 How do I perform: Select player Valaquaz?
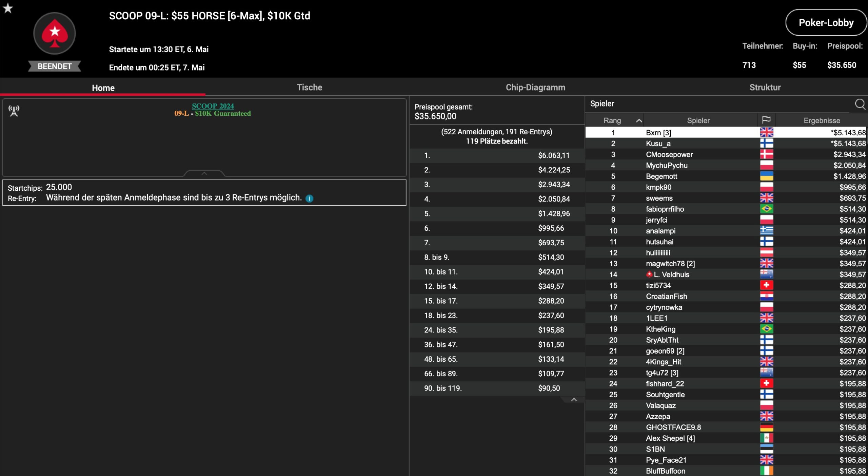(726, 405)
